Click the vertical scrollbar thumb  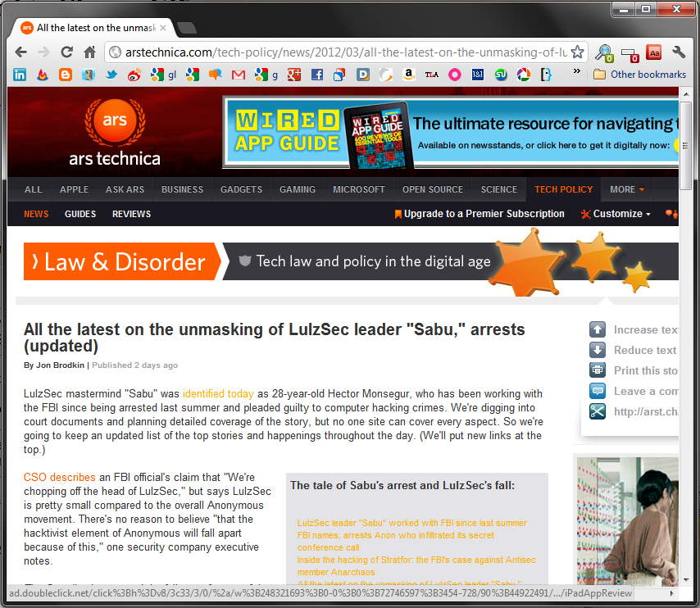pyautogui.click(x=685, y=146)
